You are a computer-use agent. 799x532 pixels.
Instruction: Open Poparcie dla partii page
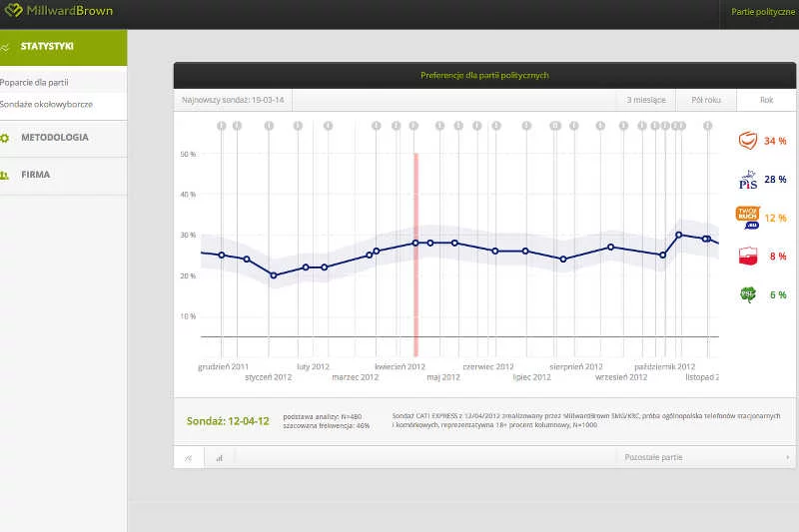click(x=34, y=83)
